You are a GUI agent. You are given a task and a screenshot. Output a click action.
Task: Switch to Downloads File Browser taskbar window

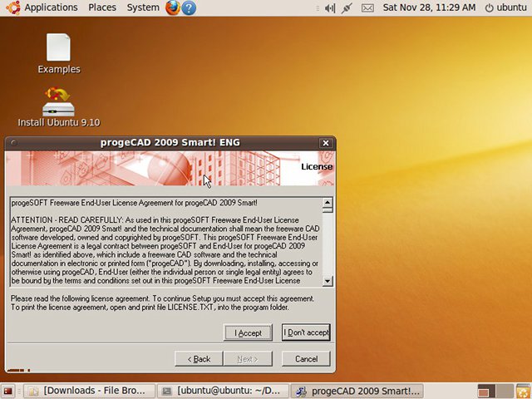point(89,392)
